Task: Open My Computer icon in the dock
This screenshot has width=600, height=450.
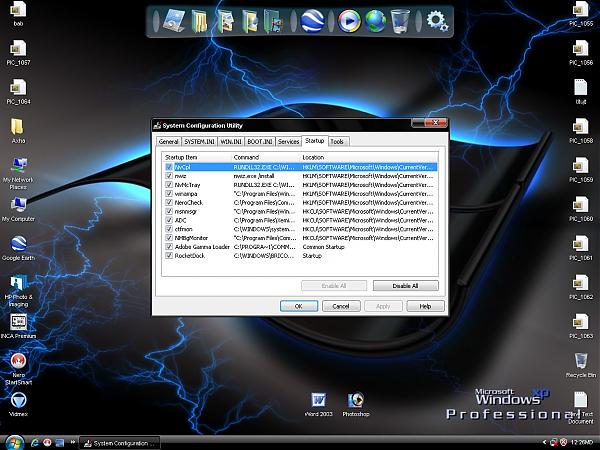Action: pyautogui.click(x=173, y=20)
